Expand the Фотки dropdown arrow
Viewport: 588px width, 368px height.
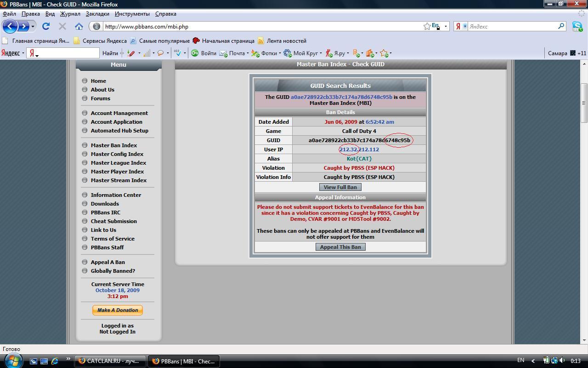280,53
